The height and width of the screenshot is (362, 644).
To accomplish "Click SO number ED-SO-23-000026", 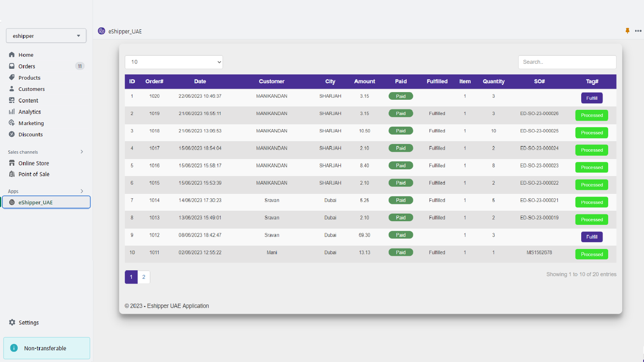I will [x=539, y=113].
